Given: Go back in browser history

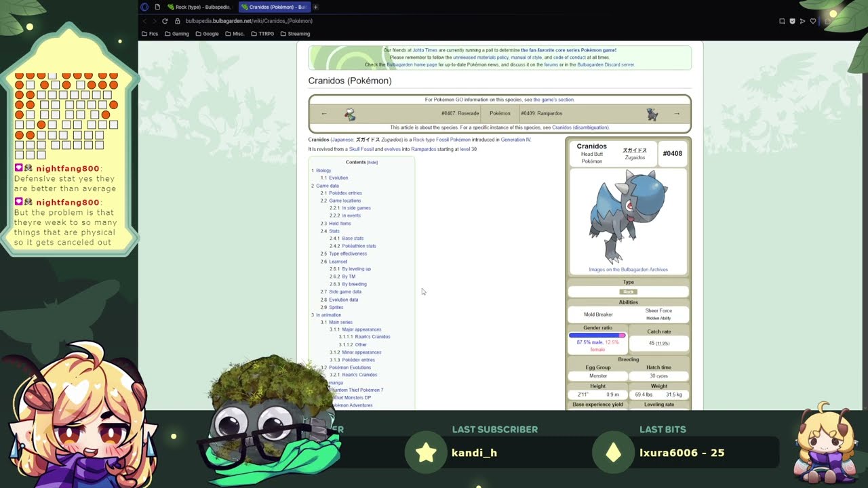Looking at the screenshot, I should point(144,21).
